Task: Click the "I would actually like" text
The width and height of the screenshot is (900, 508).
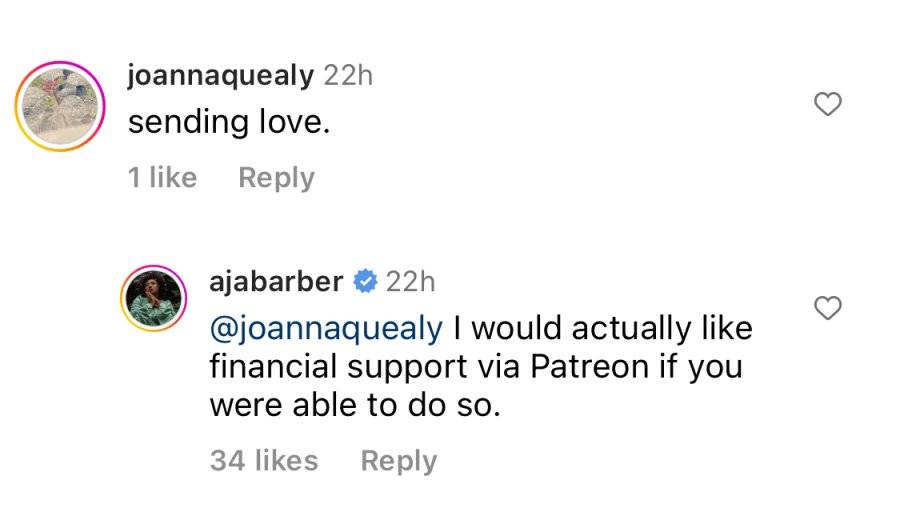Action: click(603, 329)
